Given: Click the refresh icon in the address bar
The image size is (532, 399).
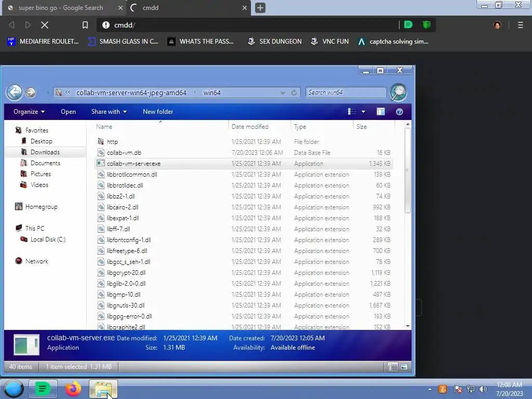Looking at the screenshot, I should pyautogui.click(x=294, y=92).
